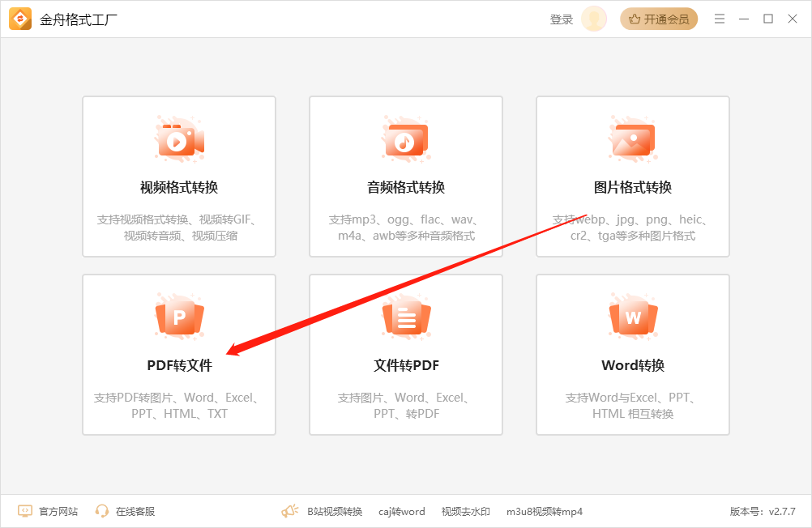
Task: Open the B站视频转换 shortcut
Action: (x=335, y=511)
